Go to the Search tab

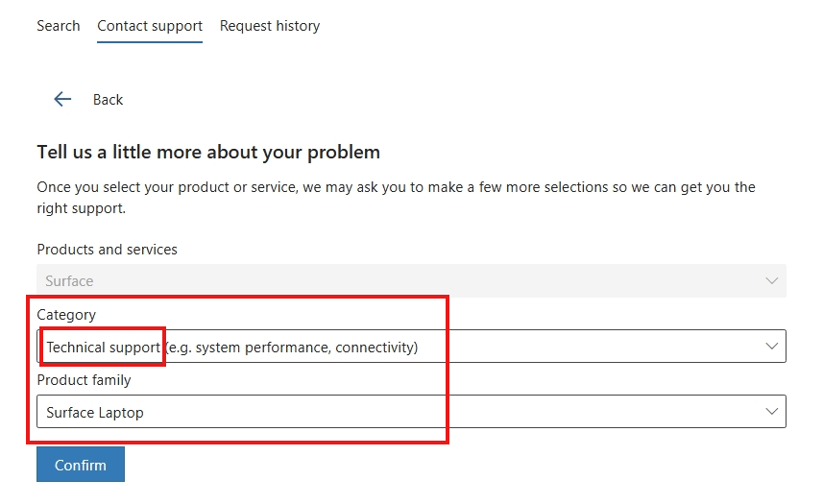[x=58, y=26]
